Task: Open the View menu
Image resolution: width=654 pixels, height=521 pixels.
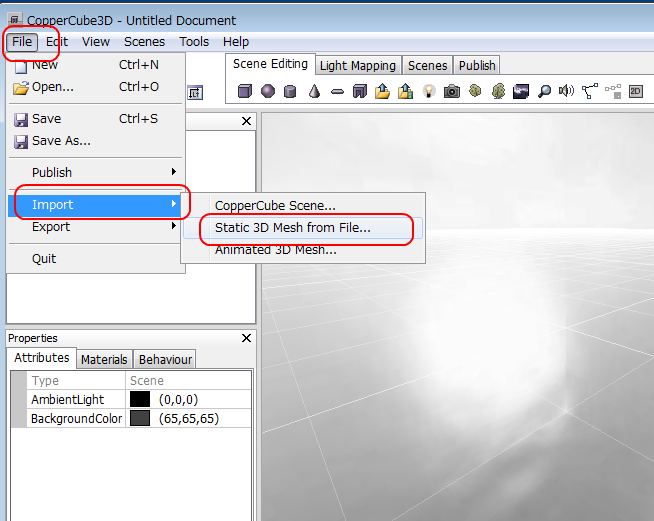Action: (x=96, y=42)
